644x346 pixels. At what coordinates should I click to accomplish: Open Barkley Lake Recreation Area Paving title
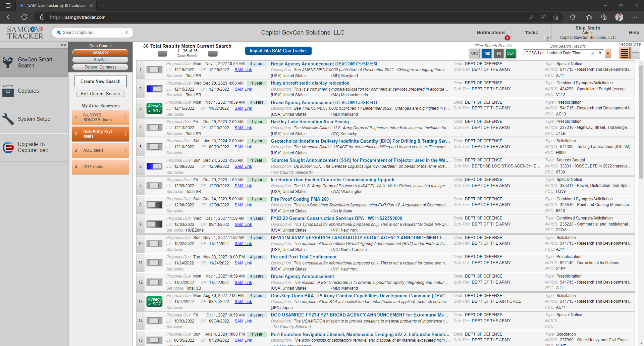click(x=310, y=122)
